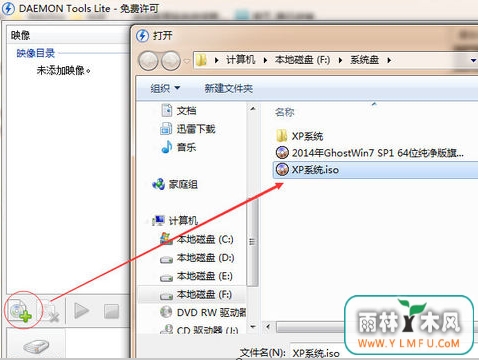Click the Mount play button
This screenshot has width=479, height=360.
pyautogui.click(x=81, y=311)
